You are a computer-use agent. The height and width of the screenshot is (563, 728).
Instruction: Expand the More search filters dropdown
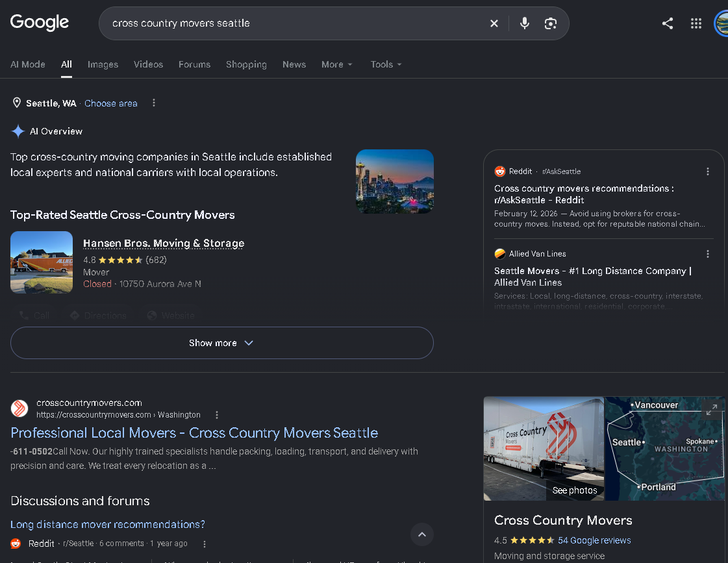(337, 64)
